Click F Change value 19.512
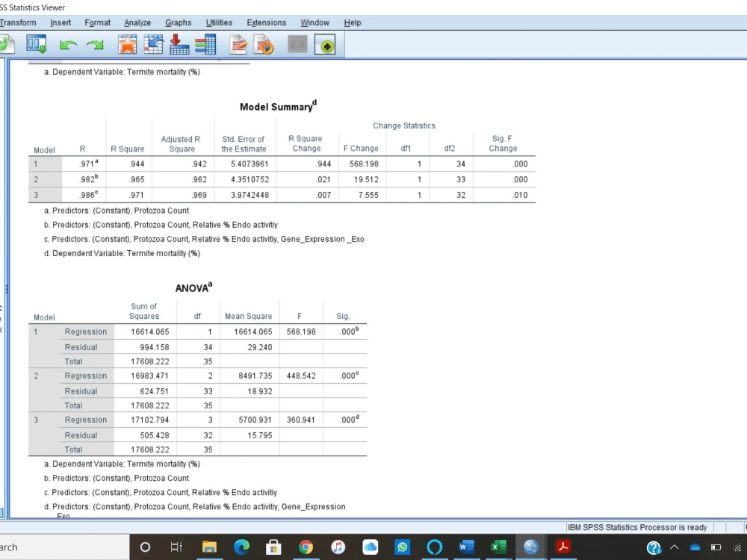747x560 pixels. pos(366,179)
